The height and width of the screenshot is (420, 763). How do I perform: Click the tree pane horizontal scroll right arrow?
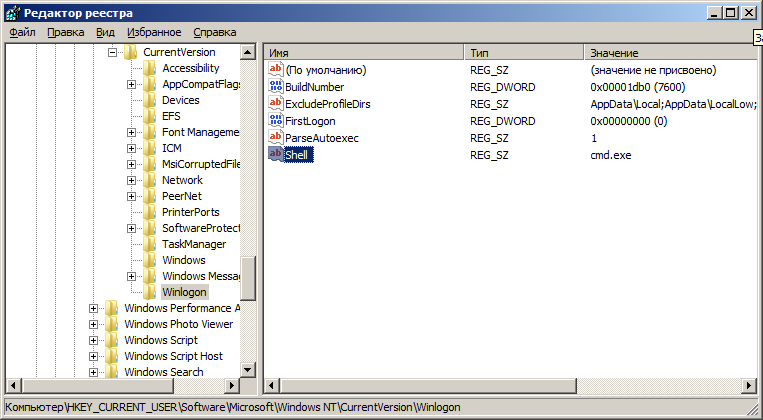point(232,386)
